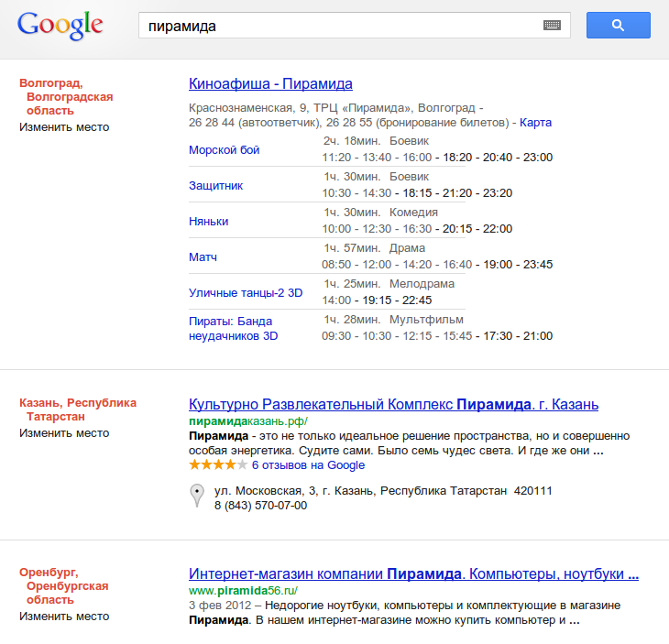Open Интернет-магазин компании Пирамида result
Screen dimensions: 669x644
point(413,574)
